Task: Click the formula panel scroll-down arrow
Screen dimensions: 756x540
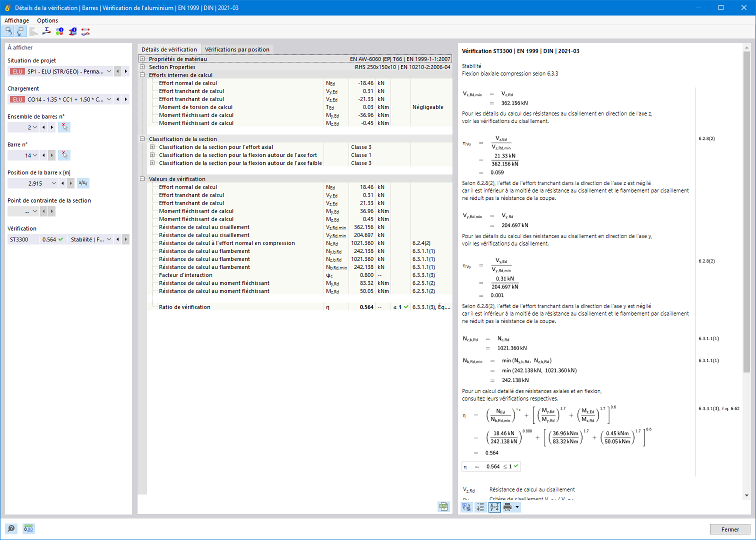Action: (747, 496)
